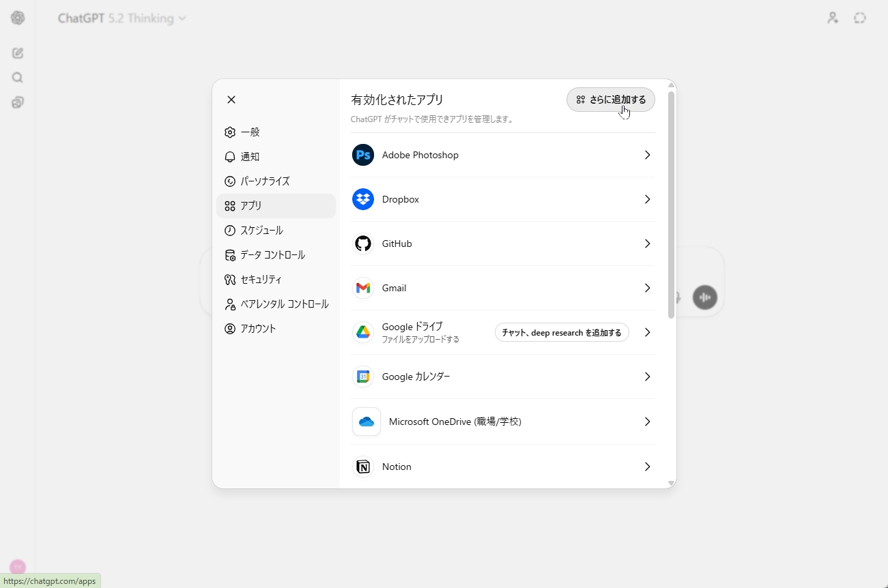The image size is (888, 588).
Task: Expand the Notion row chevron
Action: [648, 467]
